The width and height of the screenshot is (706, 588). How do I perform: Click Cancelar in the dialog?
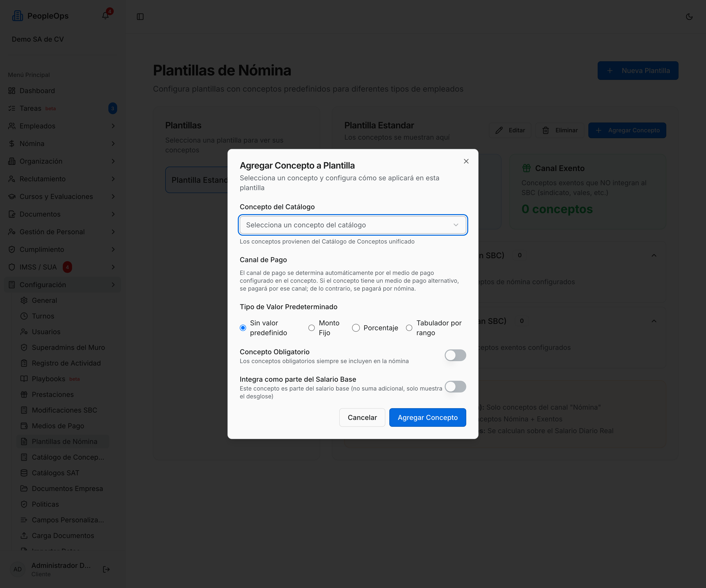(x=362, y=417)
